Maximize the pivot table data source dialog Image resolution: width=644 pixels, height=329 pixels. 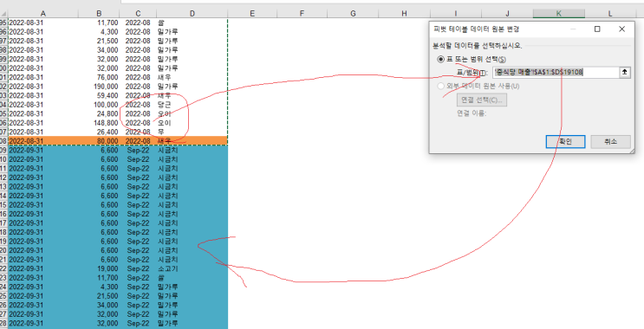tap(597, 29)
